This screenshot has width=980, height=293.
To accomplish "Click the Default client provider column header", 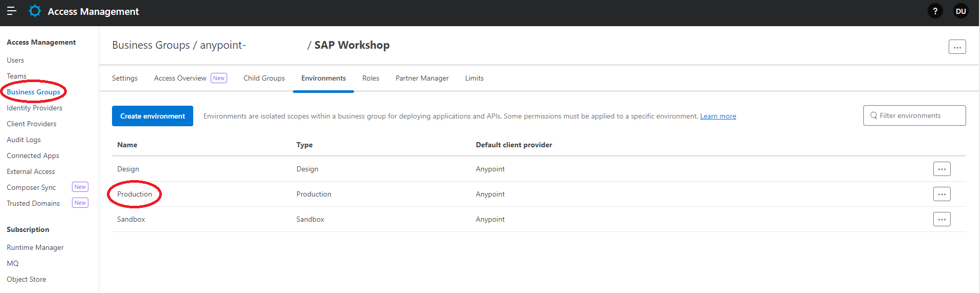I will pos(514,145).
